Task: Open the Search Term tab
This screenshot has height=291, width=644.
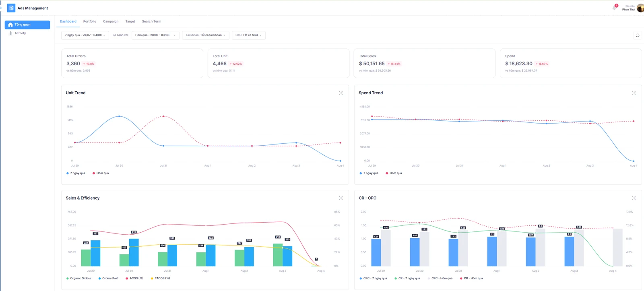Action: point(151,21)
